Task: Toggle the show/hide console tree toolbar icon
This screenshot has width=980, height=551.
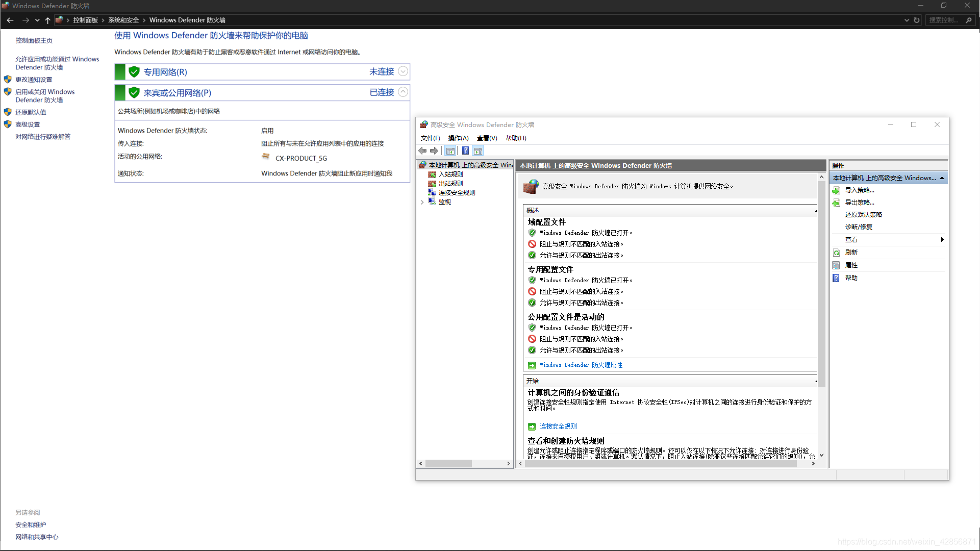Action: pos(450,151)
